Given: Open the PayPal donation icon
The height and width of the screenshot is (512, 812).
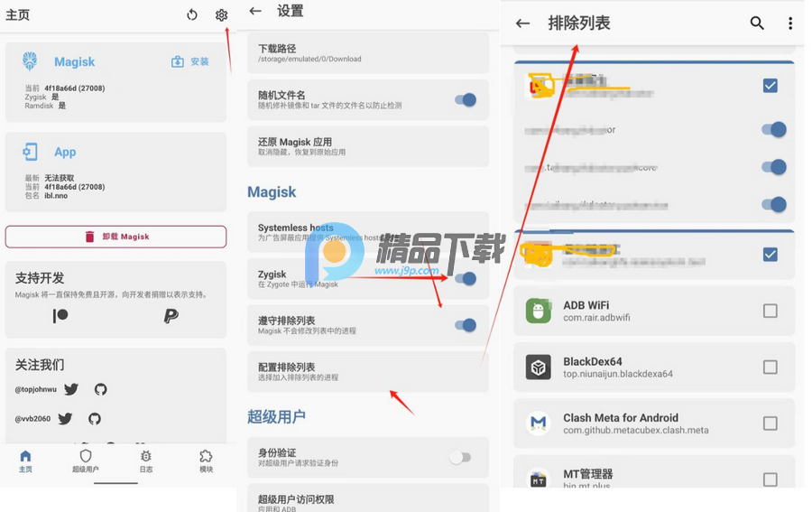Looking at the screenshot, I should point(171,315).
